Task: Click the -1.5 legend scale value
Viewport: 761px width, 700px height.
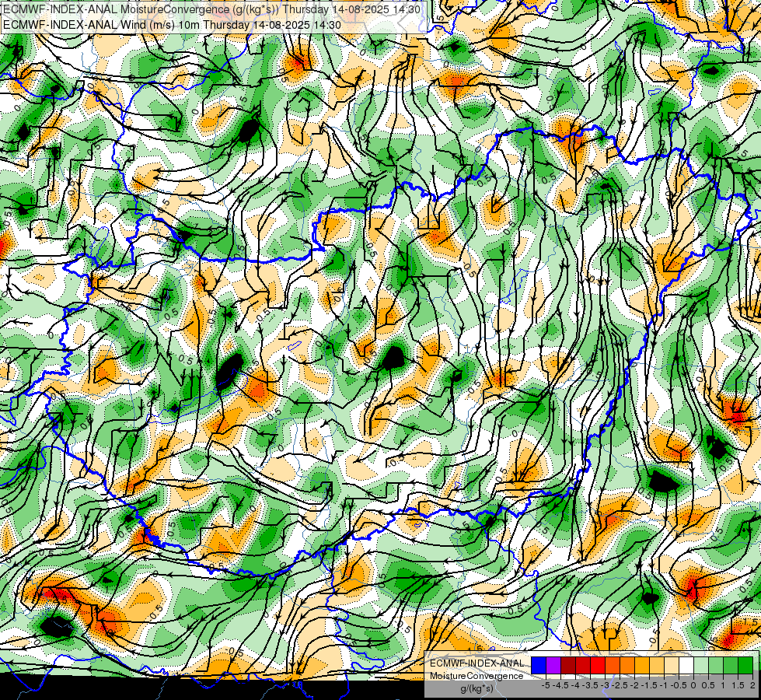Action: pyautogui.click(x=649, y=685)
